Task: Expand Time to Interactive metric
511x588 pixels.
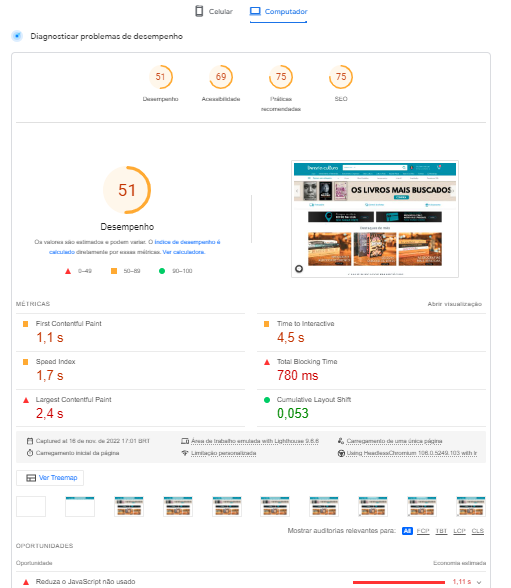Action: pyautogui.click(x=372, y=332)
